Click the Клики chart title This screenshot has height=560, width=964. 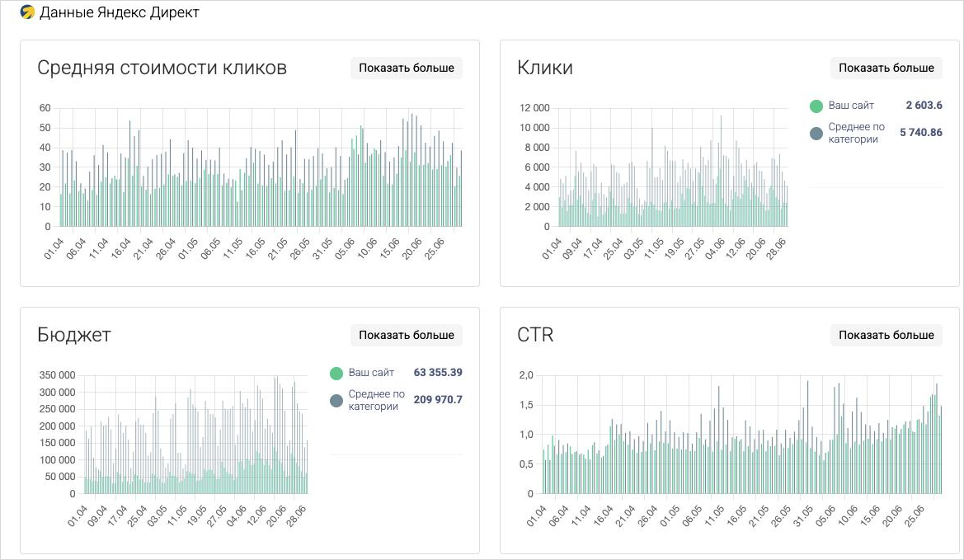click(x=544, y=68)
